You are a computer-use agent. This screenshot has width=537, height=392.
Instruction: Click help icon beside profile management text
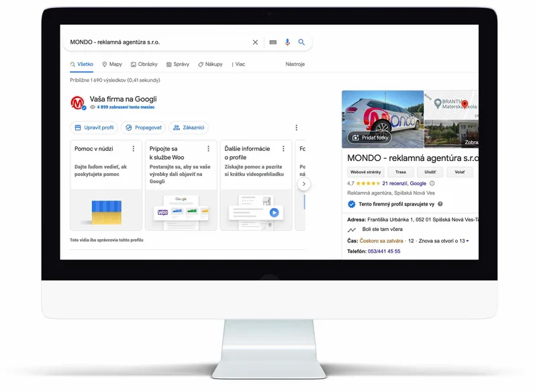click(440, 204)
